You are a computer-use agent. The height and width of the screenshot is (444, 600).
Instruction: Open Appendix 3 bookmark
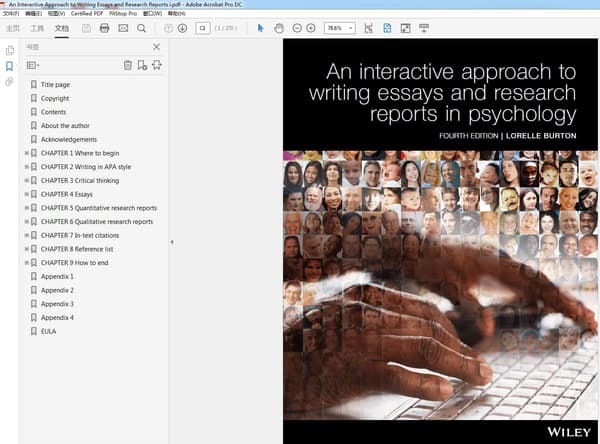pyautogui.click(x=57, y=304)
